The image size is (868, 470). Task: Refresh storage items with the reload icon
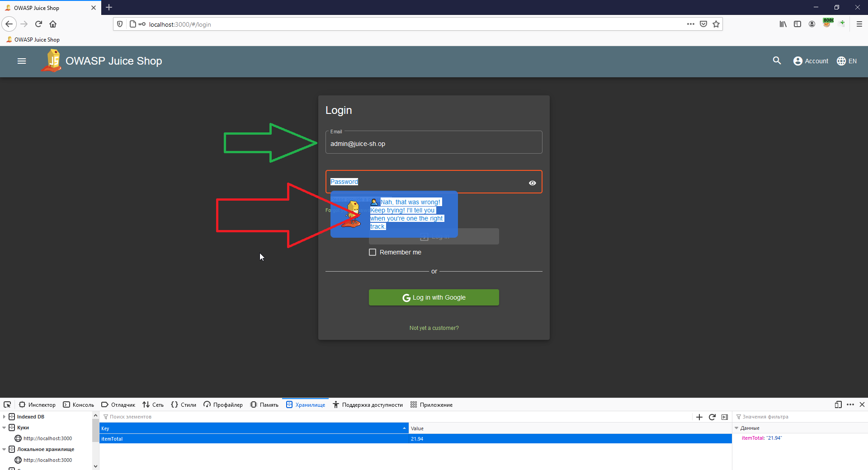tap(712, 417)
